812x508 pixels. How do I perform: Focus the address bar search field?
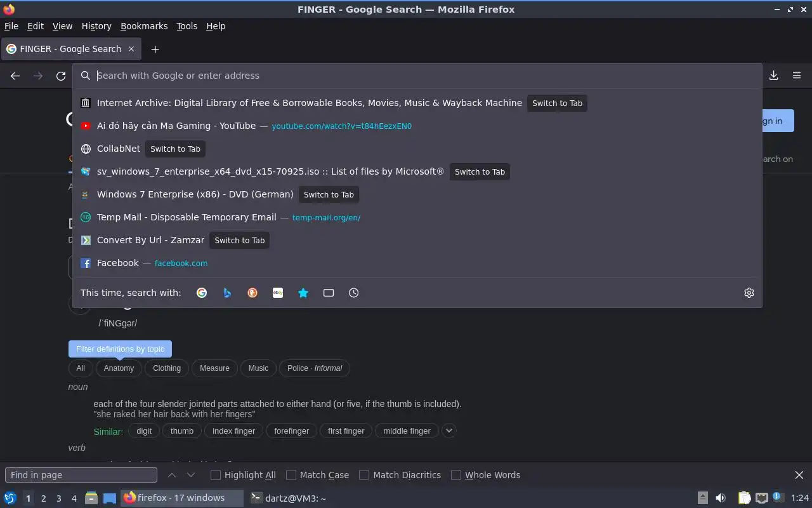(x=417, y=76)
